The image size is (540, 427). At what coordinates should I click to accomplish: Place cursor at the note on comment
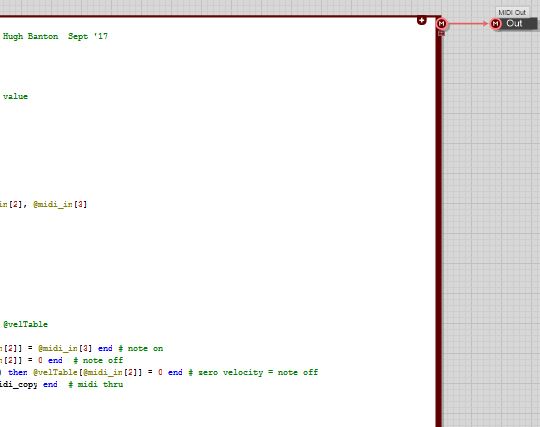coord(141,348)
